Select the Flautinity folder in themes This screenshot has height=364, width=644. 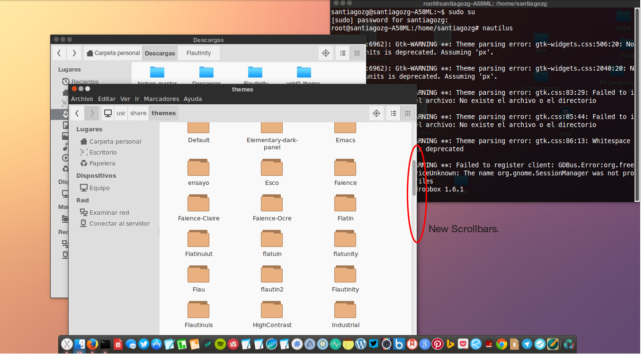pos(346,279)
